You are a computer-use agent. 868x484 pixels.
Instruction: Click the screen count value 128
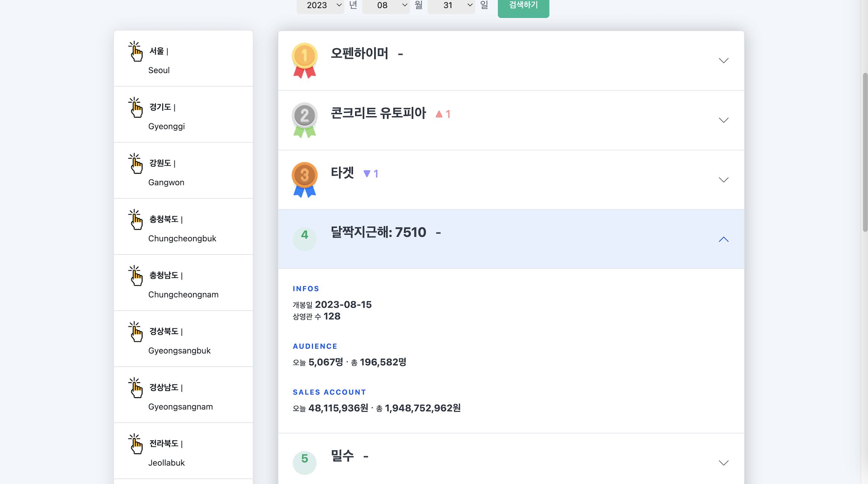coord(332,316)
